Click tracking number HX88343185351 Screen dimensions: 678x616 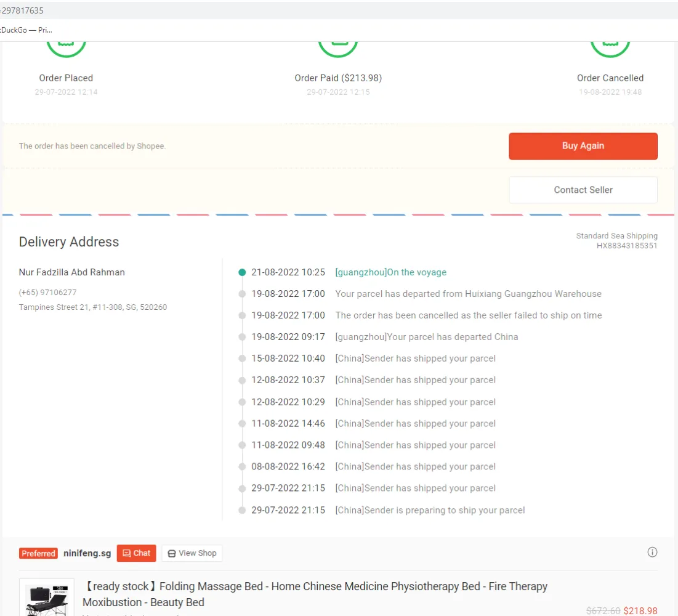click(x=626, y=246)
